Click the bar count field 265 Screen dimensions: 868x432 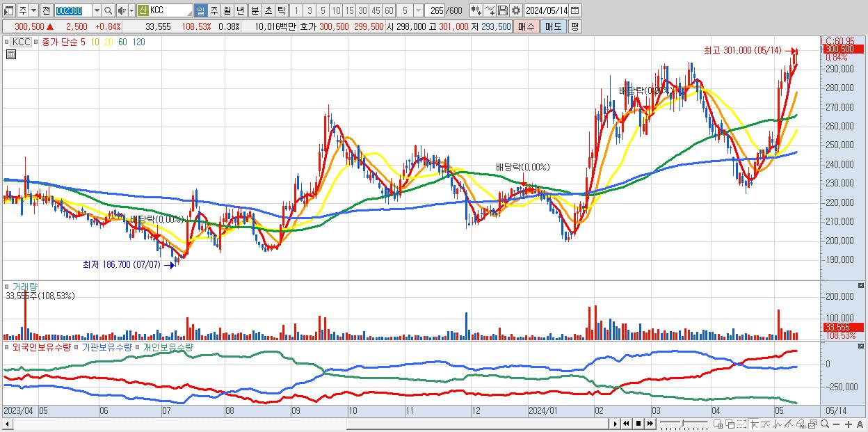point(435,10)
